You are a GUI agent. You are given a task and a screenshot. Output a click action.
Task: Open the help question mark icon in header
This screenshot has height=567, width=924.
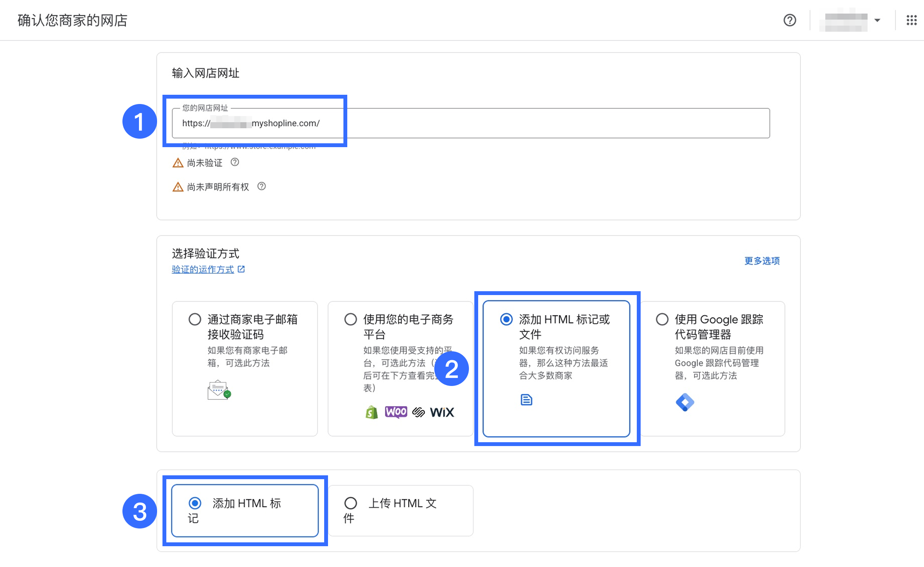point(789,20)
